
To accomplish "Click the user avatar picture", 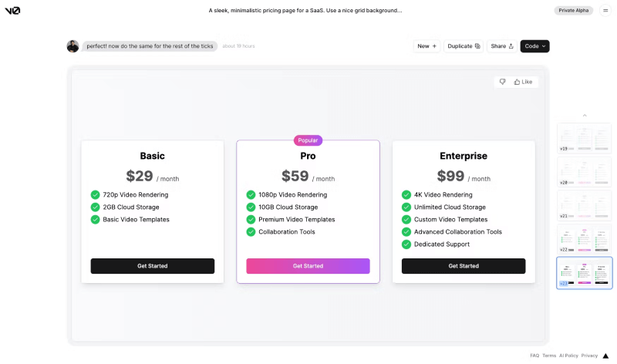I will click(x=72, y=46).
